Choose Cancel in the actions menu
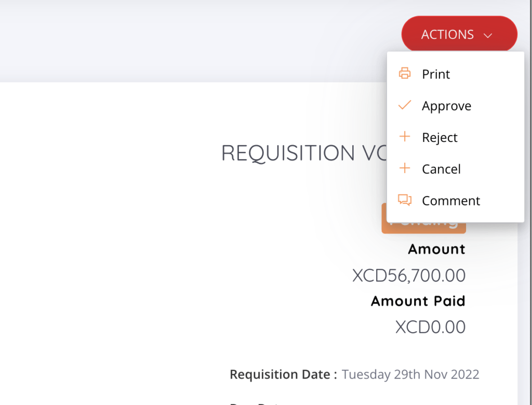Screen dimensions: 532x405 441,168
